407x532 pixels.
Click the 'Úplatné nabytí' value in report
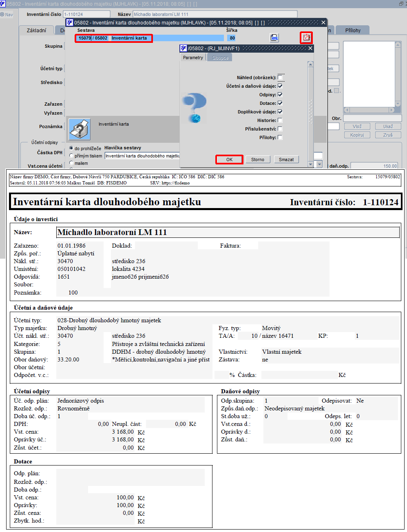[x=76, y=253]
